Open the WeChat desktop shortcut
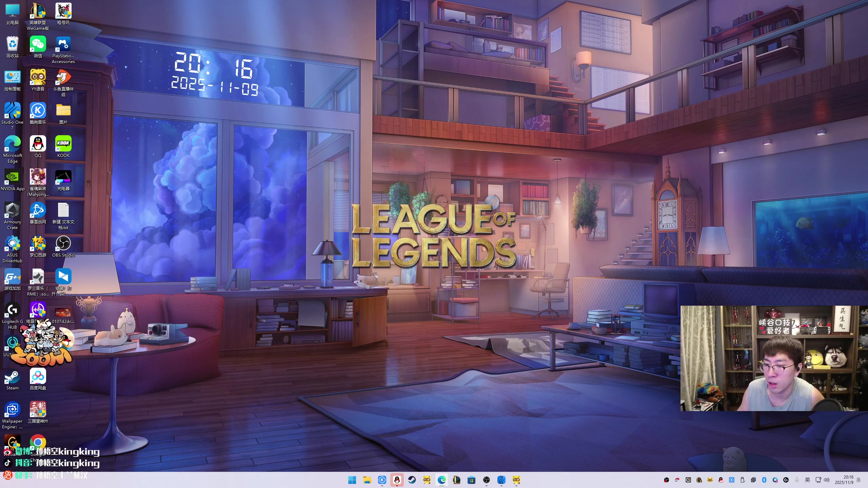 (38, 44)
